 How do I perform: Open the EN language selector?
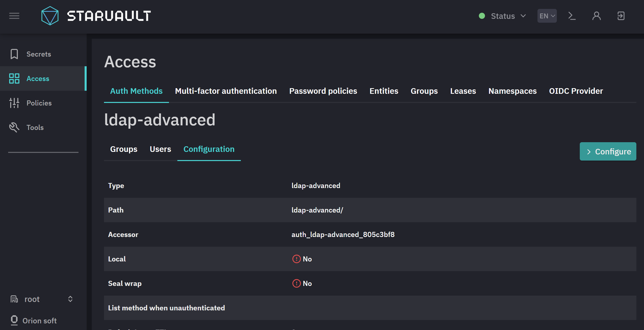click(x=547, y=16)
